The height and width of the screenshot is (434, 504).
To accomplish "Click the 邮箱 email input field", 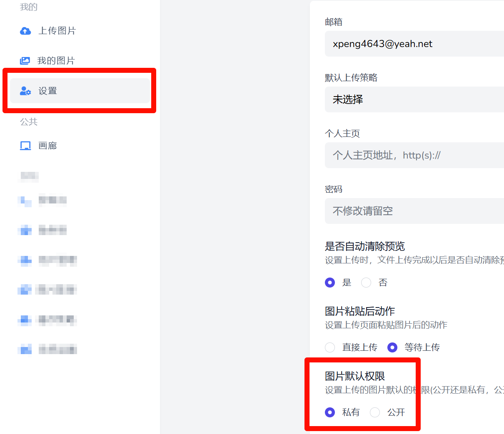I will click(414, 44).
